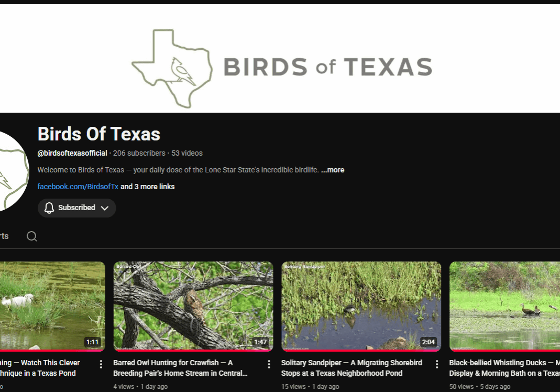Switch to the partially visible Shorts tab

point(4,236)
